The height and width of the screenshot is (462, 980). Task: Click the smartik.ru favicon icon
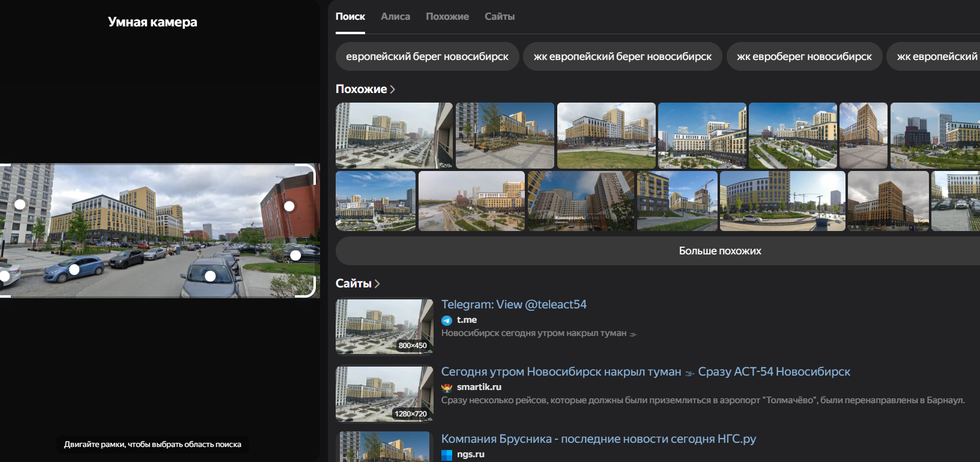coord(446,388)
